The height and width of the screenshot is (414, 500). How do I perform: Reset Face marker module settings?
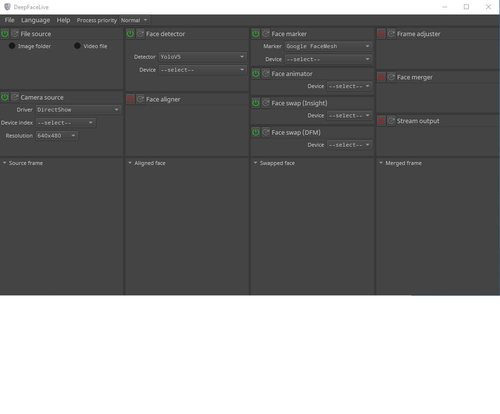pyautogui.click(x=266, y=34)
